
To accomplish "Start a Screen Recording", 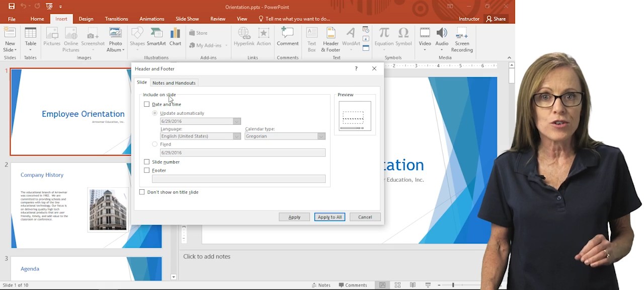I will (x=462, y=39).
